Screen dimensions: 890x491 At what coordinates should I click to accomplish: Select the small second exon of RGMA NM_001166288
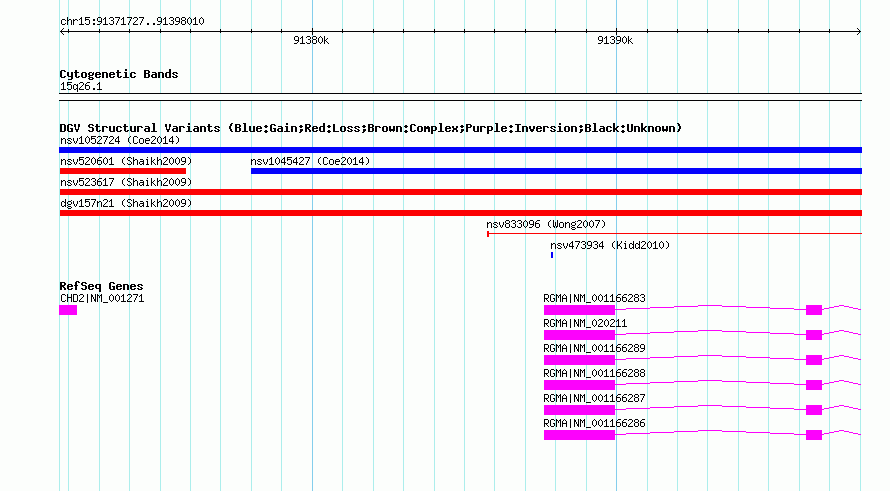(x=814, y=385)
